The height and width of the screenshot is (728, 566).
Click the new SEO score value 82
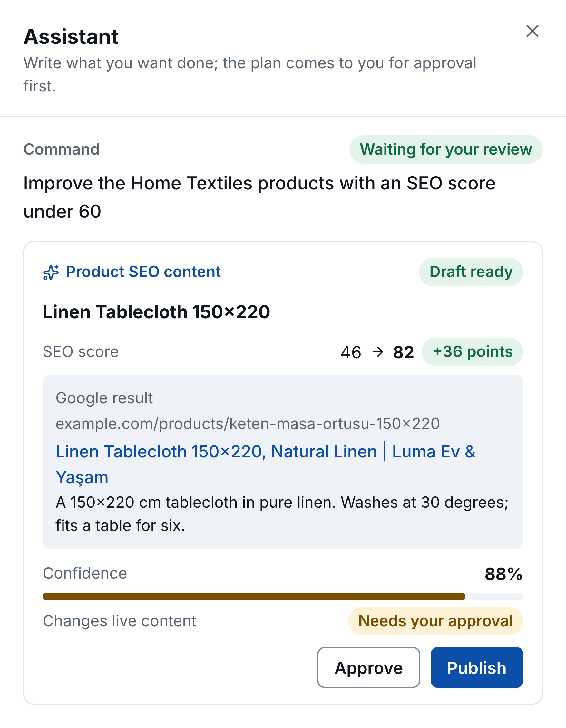pos(403,352)
